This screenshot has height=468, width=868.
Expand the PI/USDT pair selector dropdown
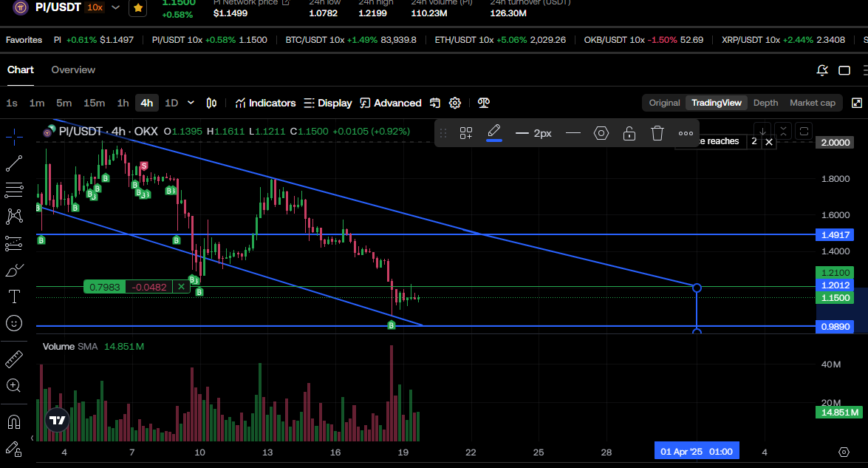(x=115, y=7)
